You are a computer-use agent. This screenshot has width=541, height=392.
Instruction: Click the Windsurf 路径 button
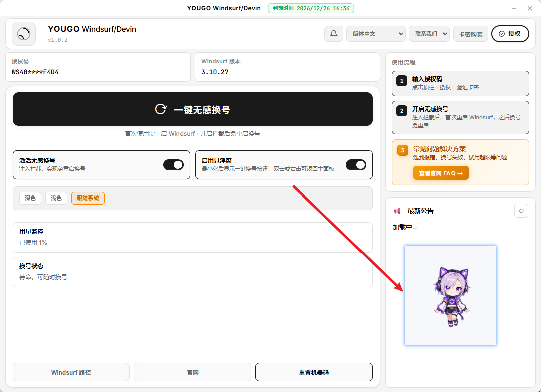pyautogui.click(x=71, y=372)
